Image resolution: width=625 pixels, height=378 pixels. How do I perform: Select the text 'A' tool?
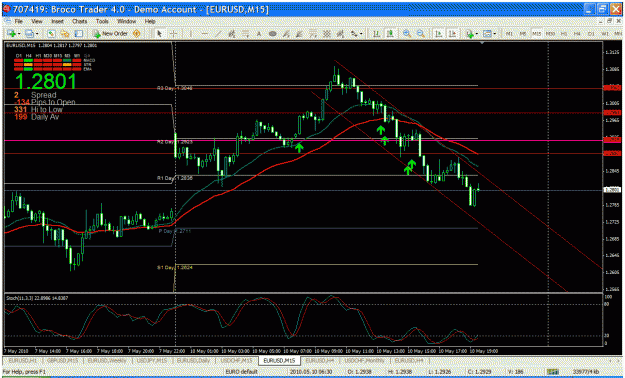(259, 34)
